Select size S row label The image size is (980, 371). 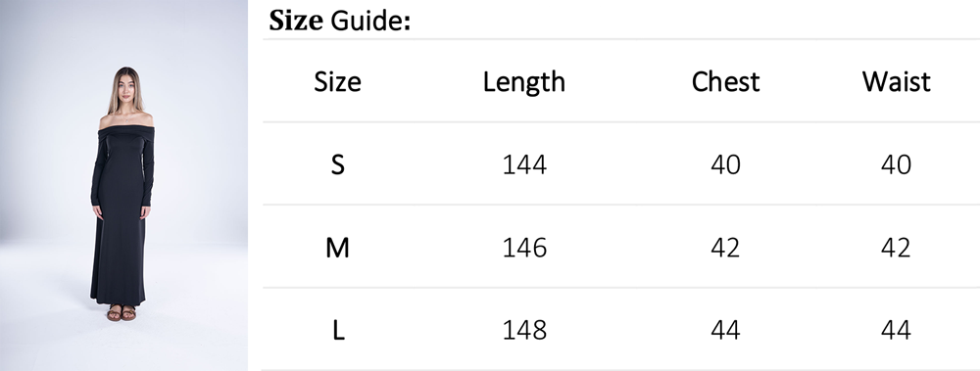337,164
